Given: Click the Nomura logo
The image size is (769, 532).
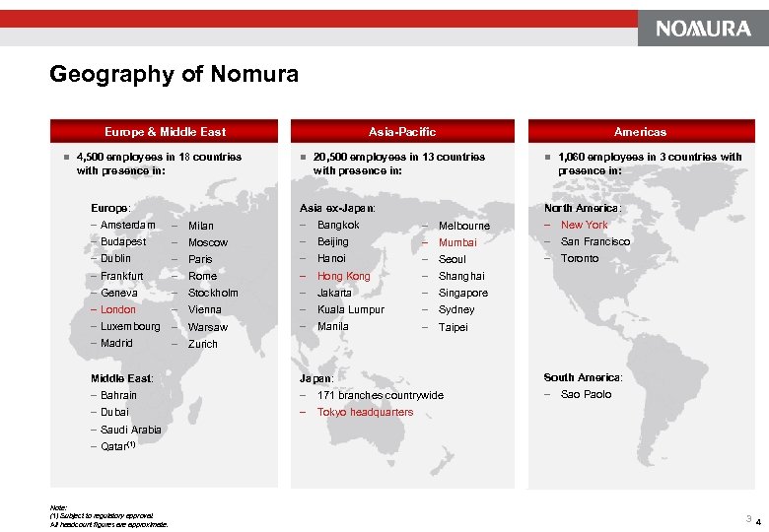Looking at the screenshot, I should 703,29.
